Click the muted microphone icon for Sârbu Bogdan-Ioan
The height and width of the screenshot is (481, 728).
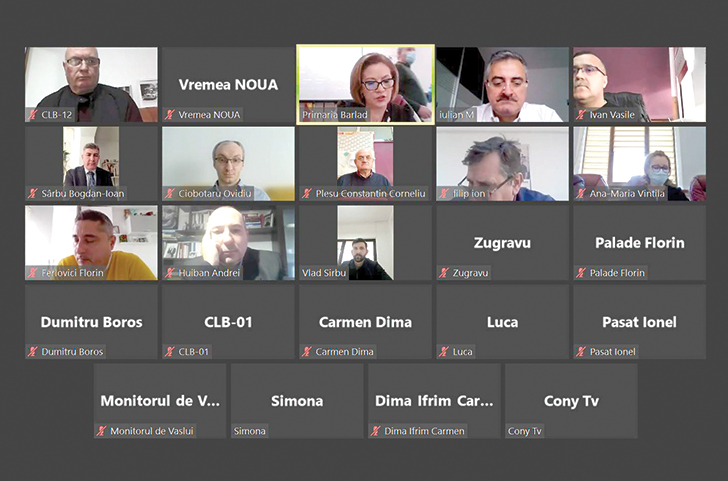32,194
